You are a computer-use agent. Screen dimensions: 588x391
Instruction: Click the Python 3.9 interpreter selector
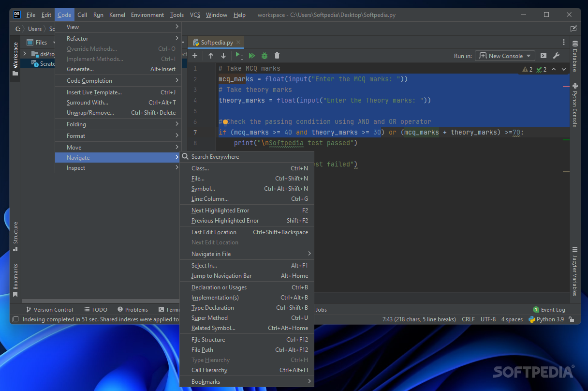546,319
